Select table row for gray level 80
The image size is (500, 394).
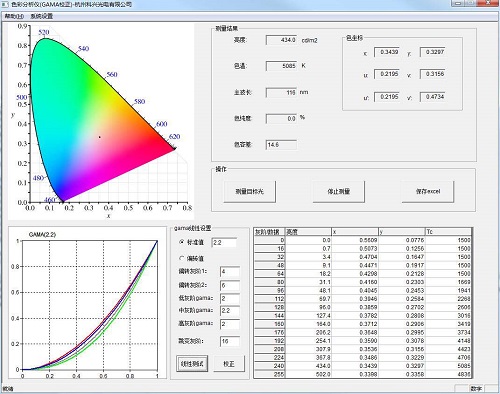pos(363,282)
